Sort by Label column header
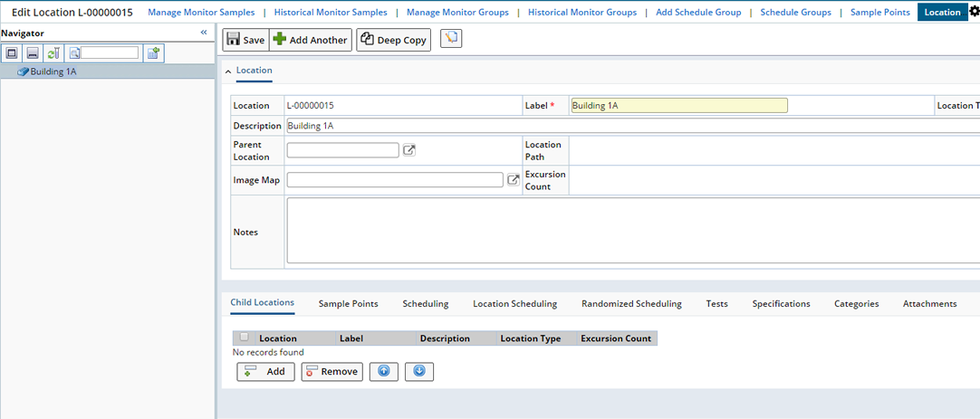980x419 pixels. 351,338
